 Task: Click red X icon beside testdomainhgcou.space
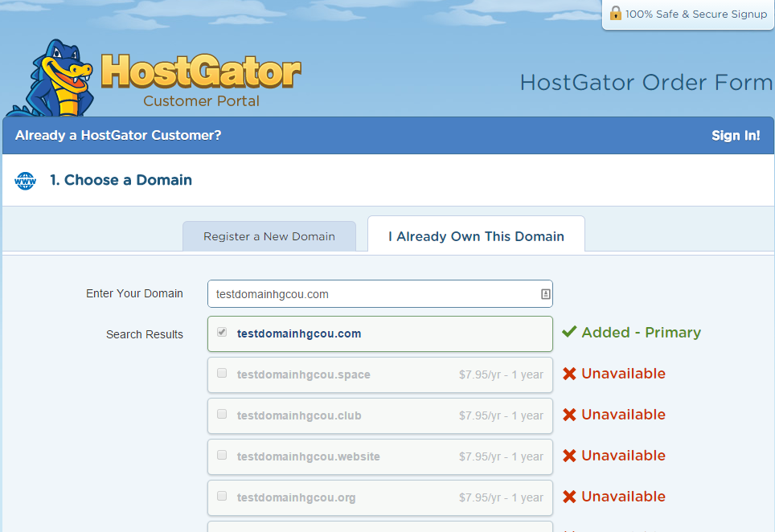click(x=569, y=374)
